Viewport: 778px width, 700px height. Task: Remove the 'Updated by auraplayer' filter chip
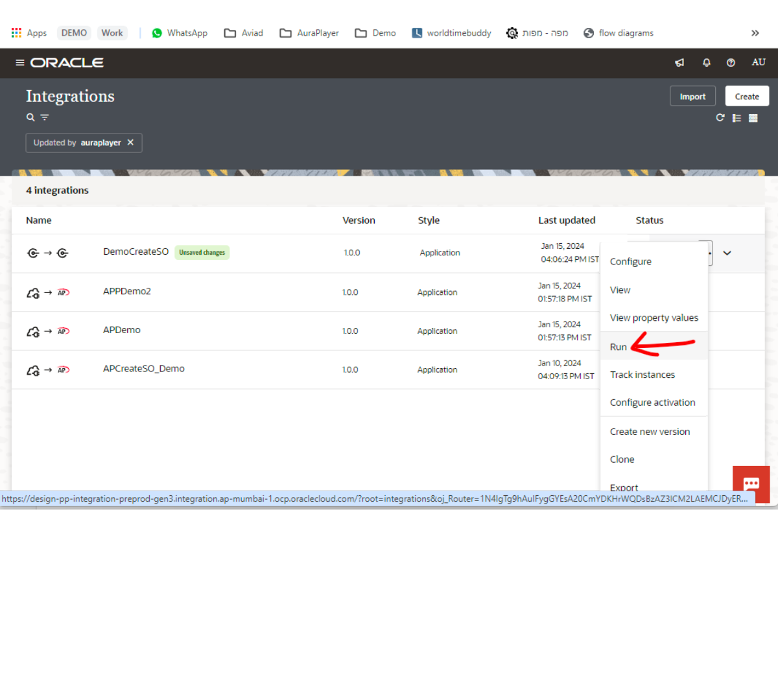click(x=130, y=143)
